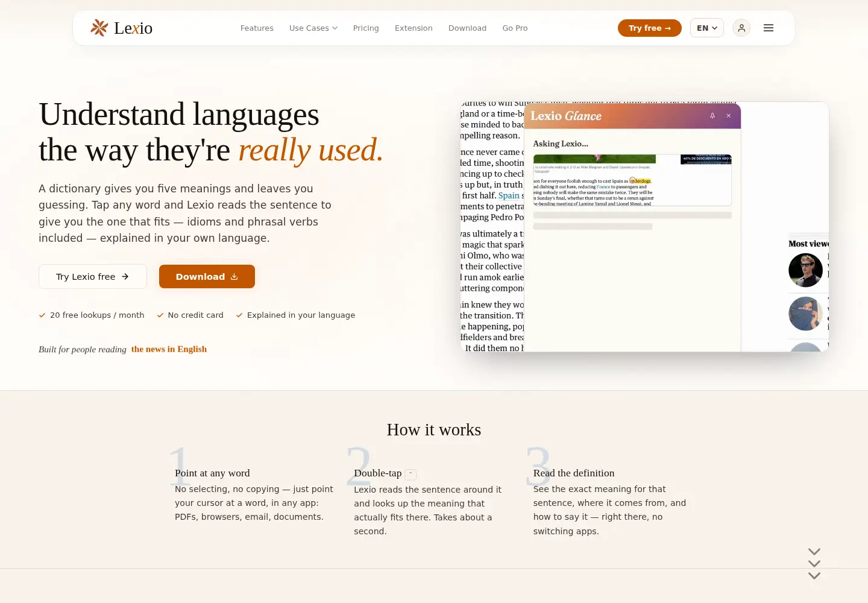The height and width of the screenshot is (603, 868).
Task: Click the 'How it works' heading
Action: point(434,430)
